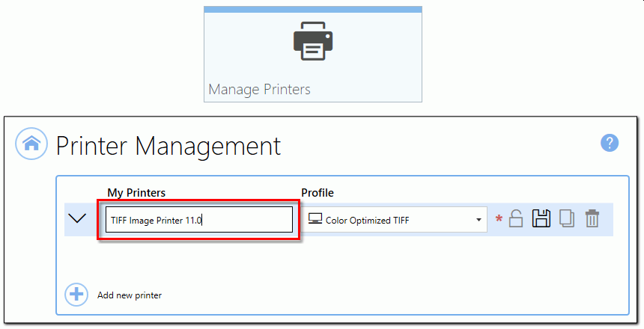Click the Printer Management title

[168, 146]
